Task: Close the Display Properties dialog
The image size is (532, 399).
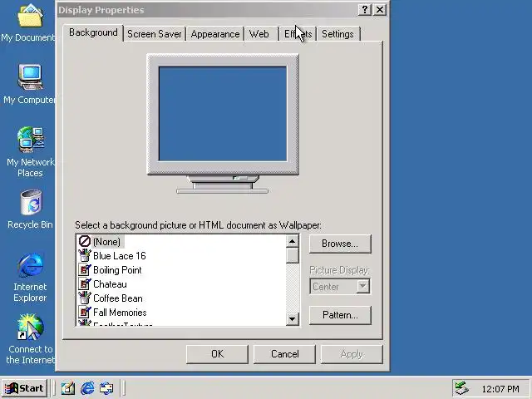Action: click(x=380, y=9)
